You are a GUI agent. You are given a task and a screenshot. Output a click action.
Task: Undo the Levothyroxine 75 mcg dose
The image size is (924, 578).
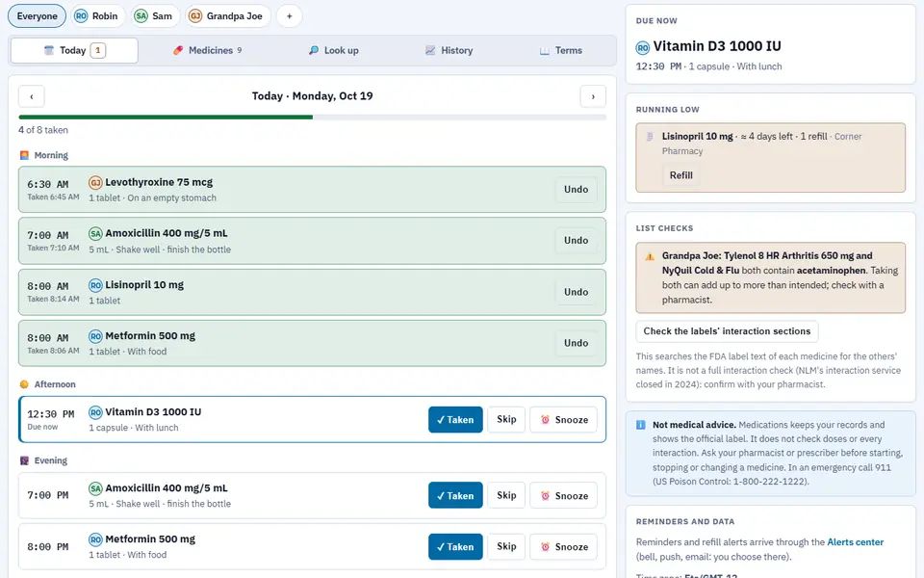(x=576, y=190)
